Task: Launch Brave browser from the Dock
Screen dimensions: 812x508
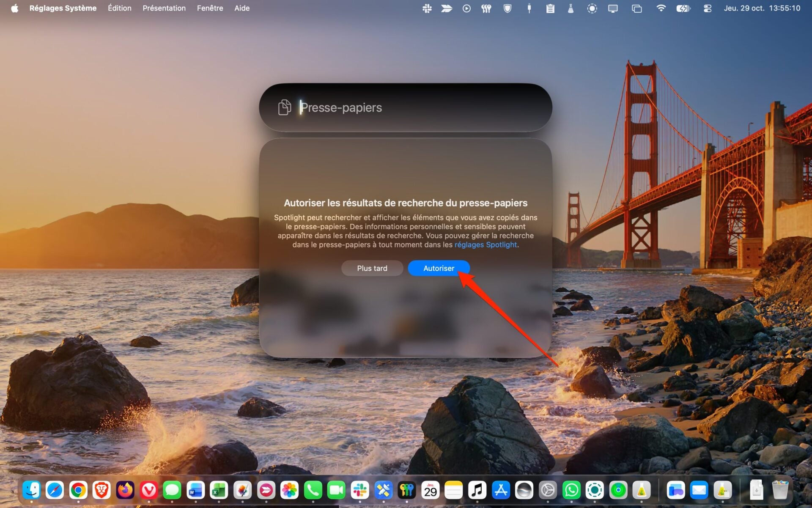Action: point(101,490)
